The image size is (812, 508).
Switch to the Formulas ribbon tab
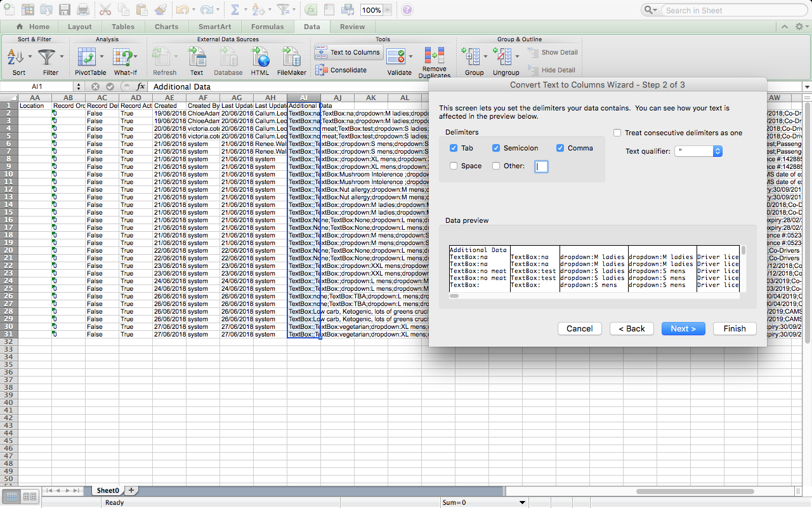coord(267,27)
